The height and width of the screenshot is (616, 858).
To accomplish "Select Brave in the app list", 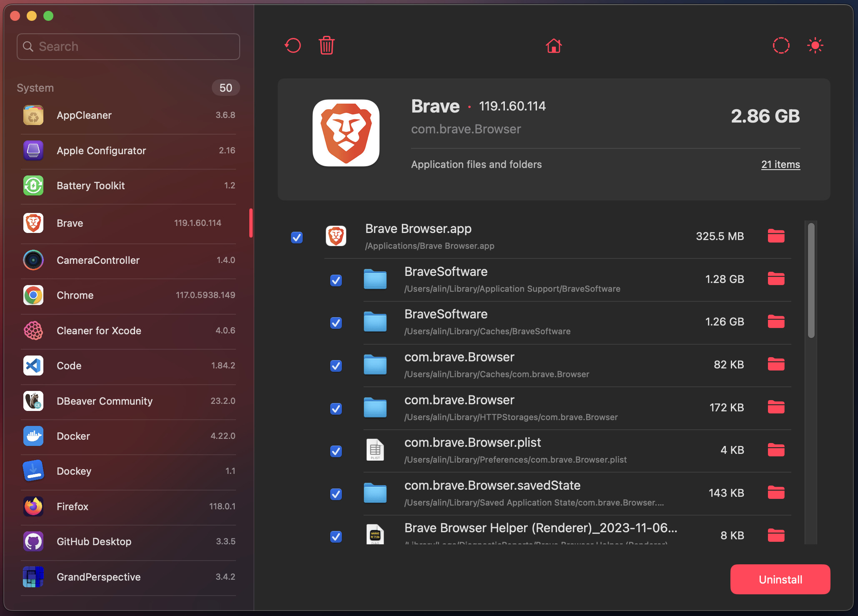I will [x=128, y=223].
